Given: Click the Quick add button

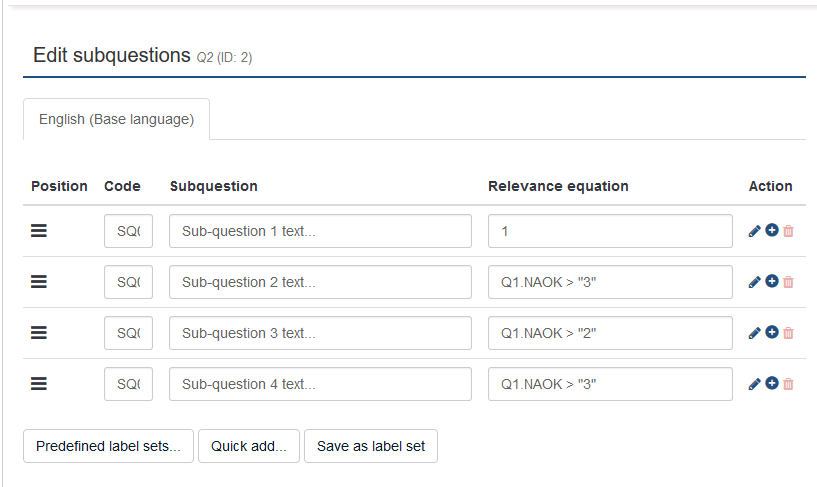Looking at the screenshot, I should click(x=249, y=446).
